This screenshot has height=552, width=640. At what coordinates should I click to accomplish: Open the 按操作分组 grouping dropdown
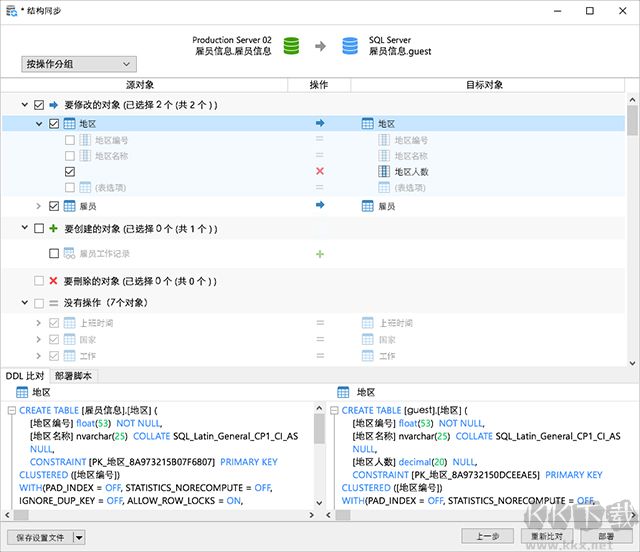pos(78,64)
